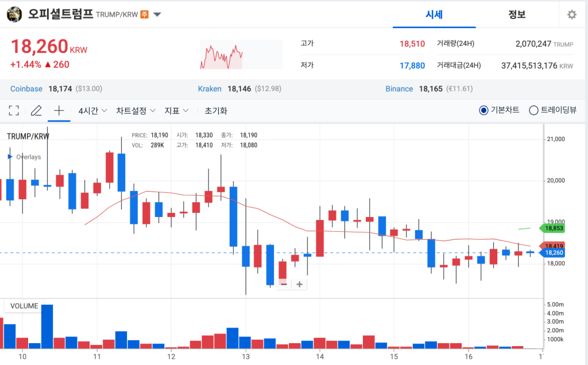Click the 24H turnover 37,415,513,176 KRW

click(537, 66)
